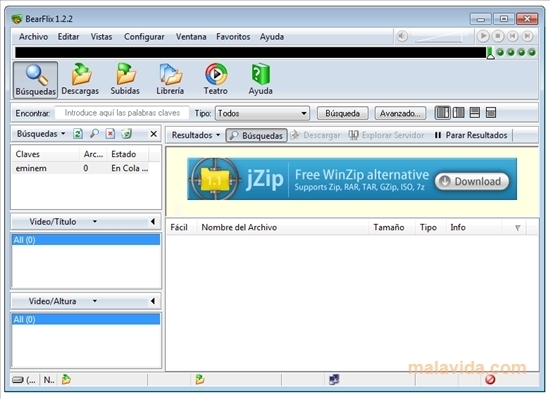550x399 pixels.
Task: Switch to first split-panel layout view
Action: point(442,113)
